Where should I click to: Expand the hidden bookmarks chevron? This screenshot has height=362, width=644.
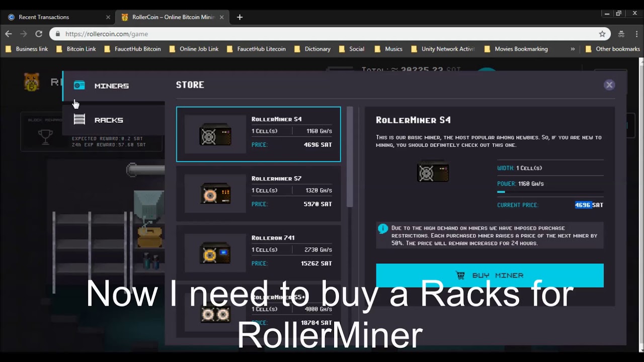pos(573,49)
